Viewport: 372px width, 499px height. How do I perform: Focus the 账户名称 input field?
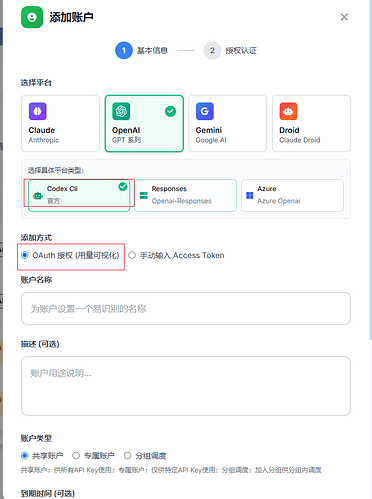click(186, 309)
